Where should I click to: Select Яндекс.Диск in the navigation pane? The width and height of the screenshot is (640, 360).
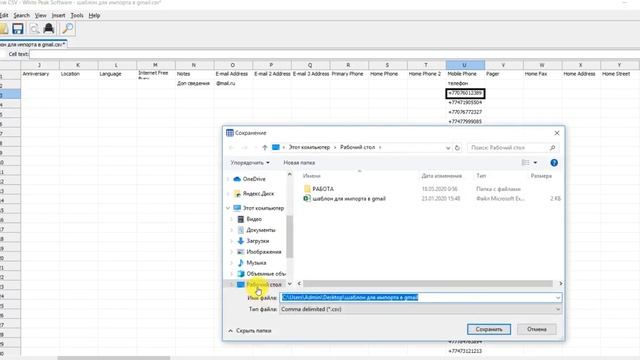(258, 193)
